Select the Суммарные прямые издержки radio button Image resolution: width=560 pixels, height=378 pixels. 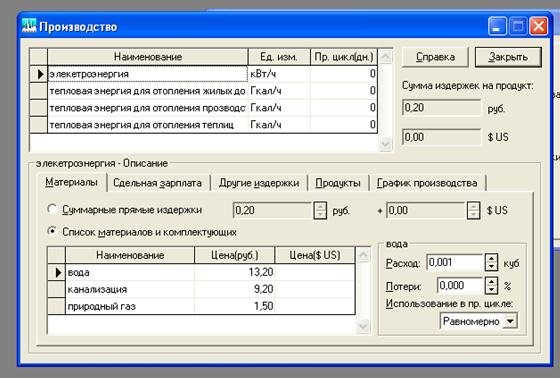pos(52,209)
